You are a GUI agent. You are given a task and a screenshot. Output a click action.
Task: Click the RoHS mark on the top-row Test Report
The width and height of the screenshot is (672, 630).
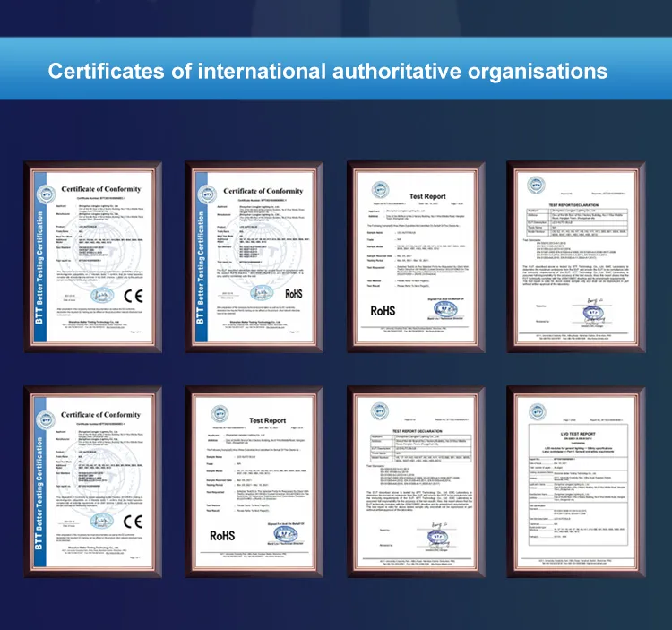[x=383, y=311]
